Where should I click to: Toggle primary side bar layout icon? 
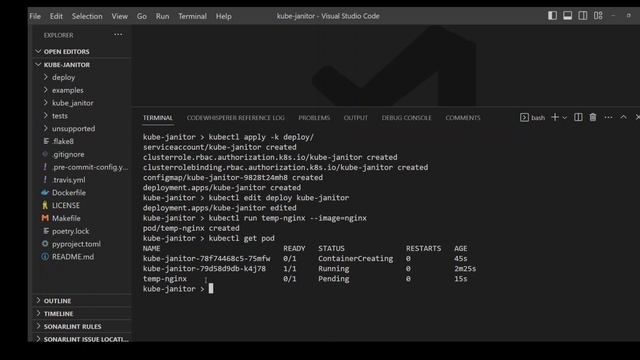point(552,16)
